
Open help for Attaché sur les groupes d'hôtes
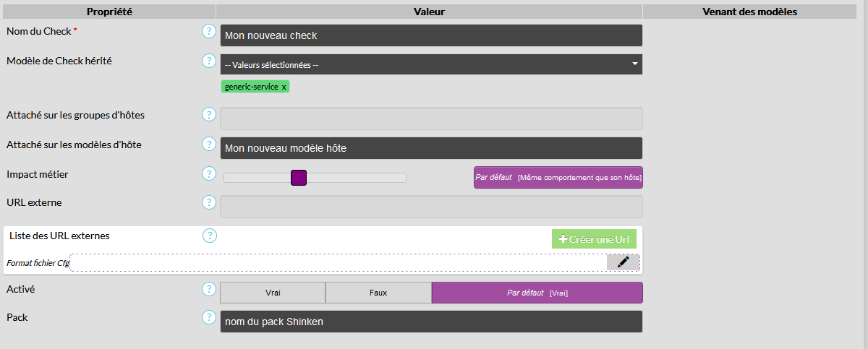point(209,115)
